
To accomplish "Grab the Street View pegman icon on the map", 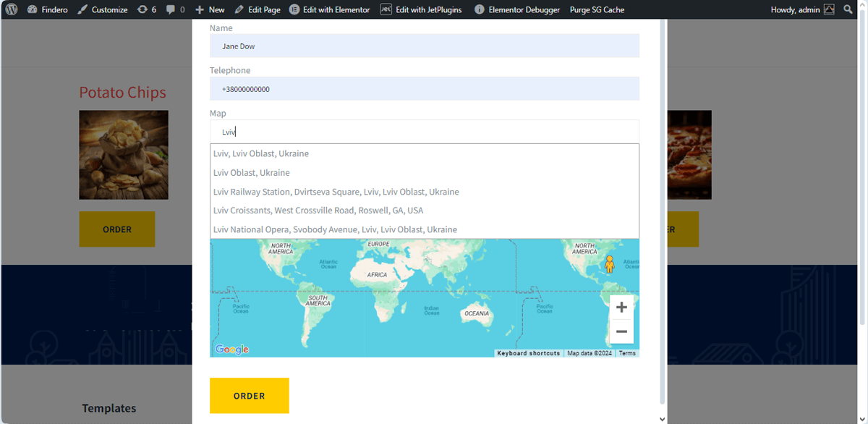I will 611,266.
